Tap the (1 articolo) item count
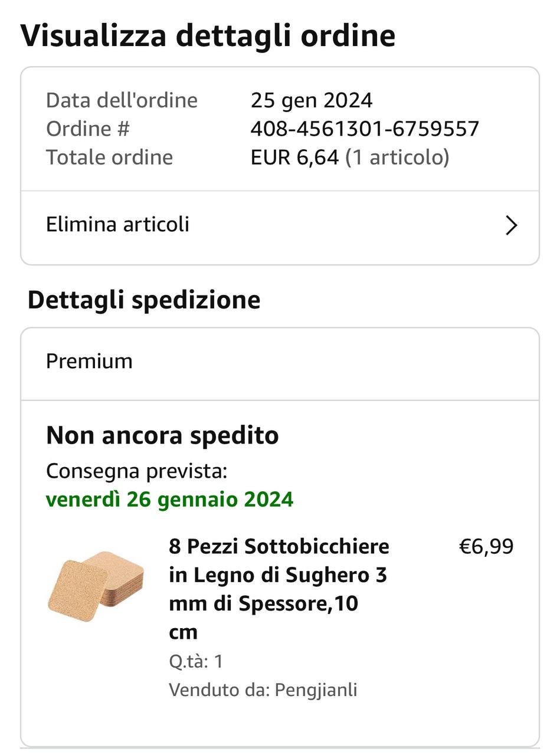Screen dimensions: 560x755 397,157
